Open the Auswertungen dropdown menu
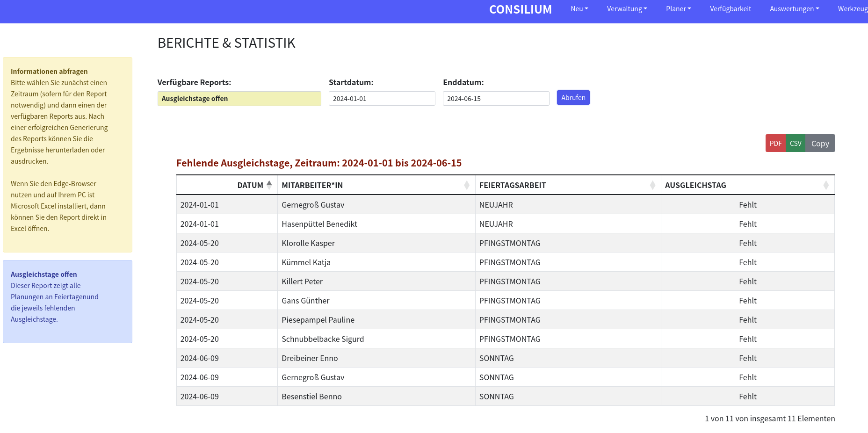868x433 pixels. (795, 9)
